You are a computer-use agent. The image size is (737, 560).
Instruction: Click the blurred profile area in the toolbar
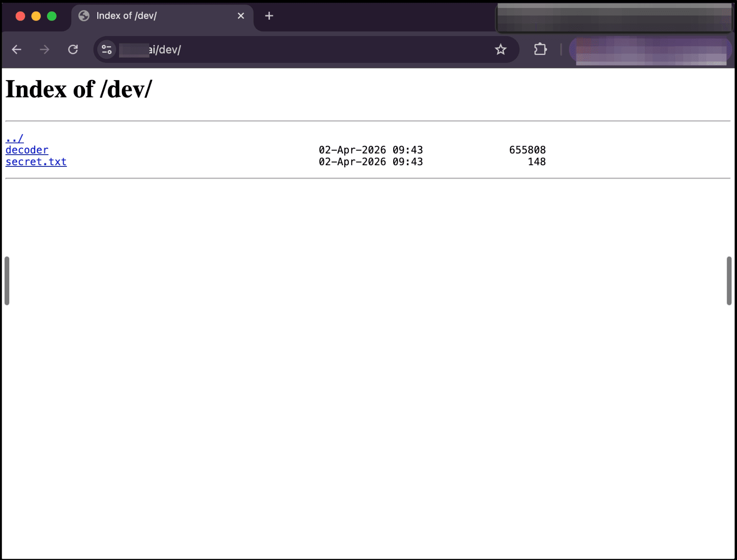[x=651, y=50]
